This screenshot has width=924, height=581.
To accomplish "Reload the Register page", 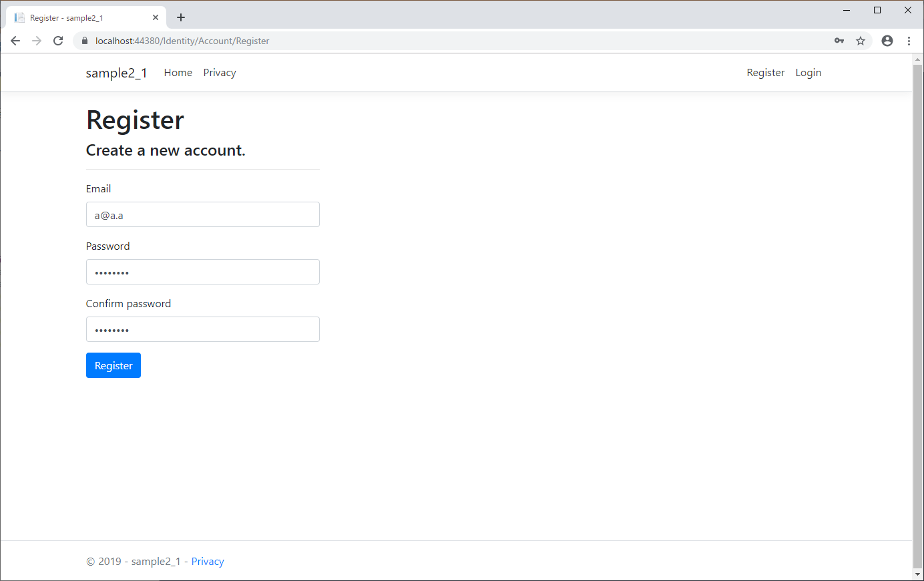I will [58, 41].
